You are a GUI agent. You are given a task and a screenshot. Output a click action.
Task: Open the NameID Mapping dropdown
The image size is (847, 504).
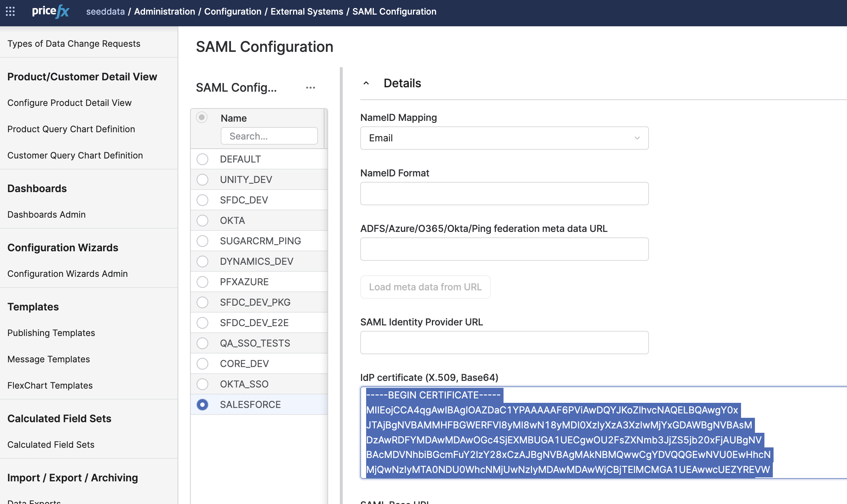click(504, 138)
